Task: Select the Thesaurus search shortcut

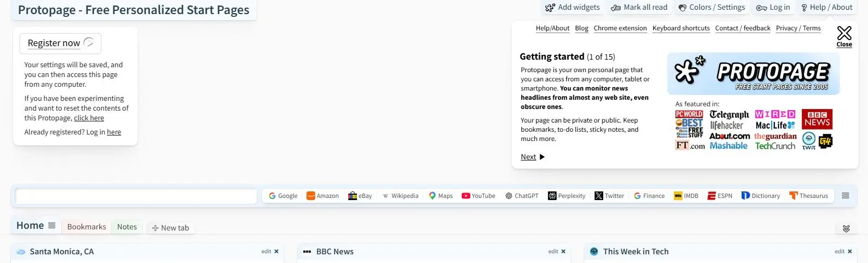Action: point(808,196)
